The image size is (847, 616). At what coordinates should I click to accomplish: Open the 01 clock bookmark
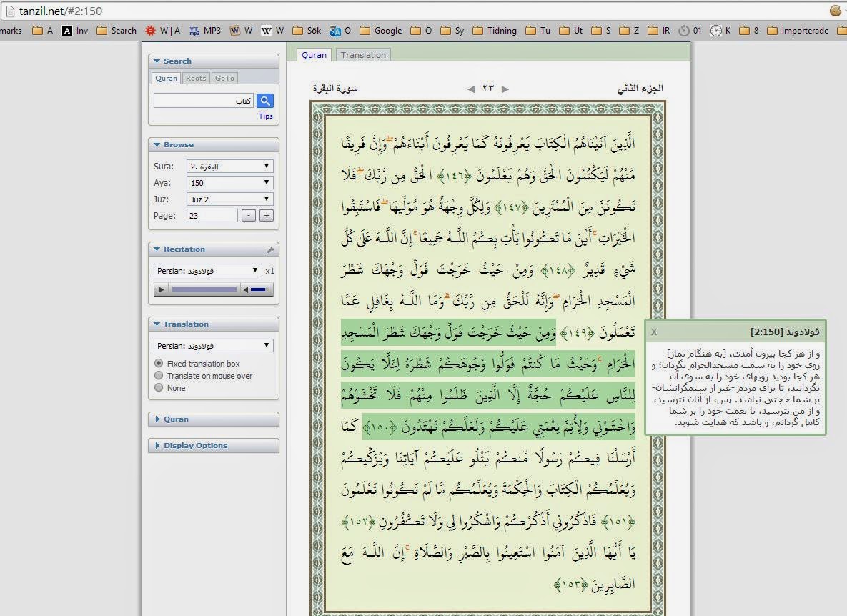point(690,31)
